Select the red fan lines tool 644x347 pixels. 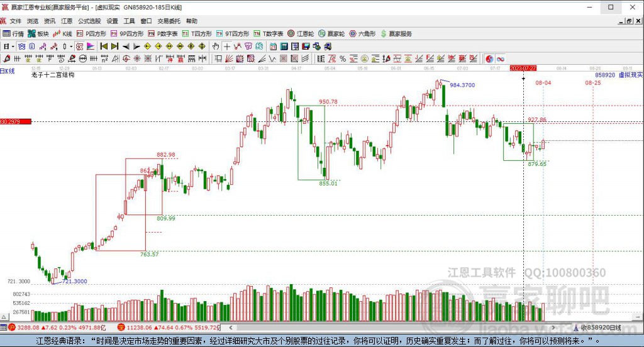click(x=229, y=58)
